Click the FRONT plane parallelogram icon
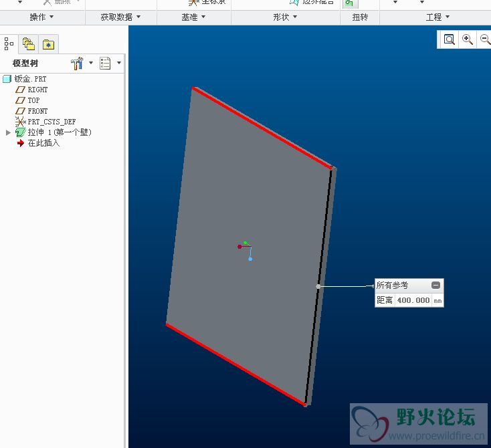Image resolution: width=491 pixels, height=448 pixels. coord(20,111)
